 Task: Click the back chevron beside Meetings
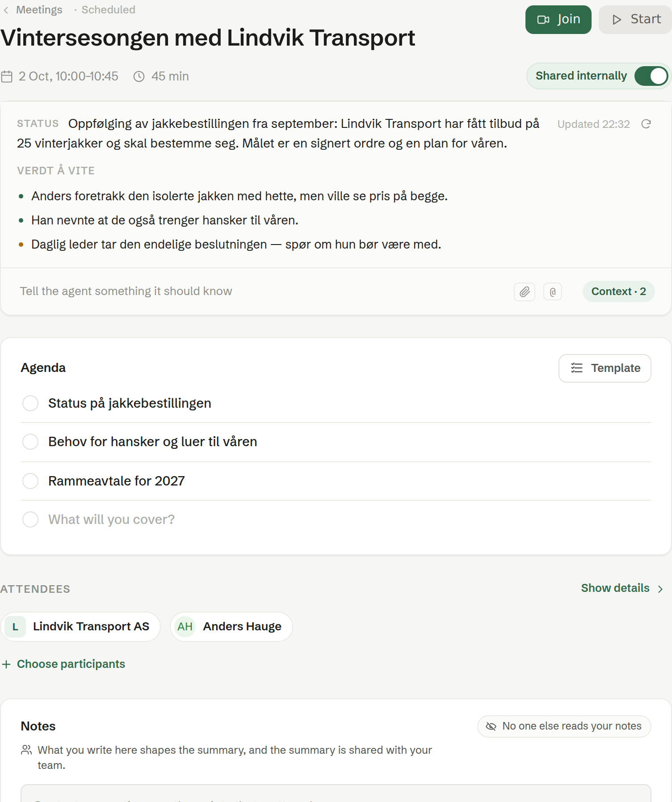tap(6, 10)
